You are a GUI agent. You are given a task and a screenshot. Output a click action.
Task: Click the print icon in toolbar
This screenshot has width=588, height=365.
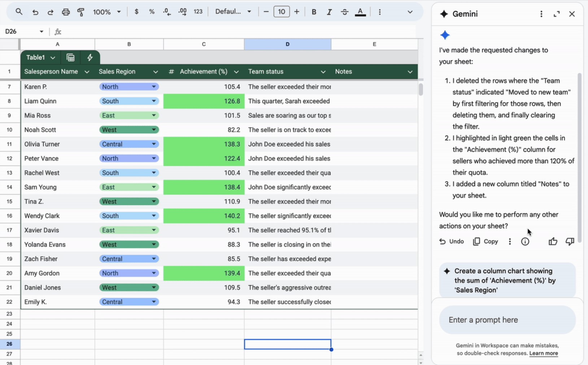[x=66, y=12]
